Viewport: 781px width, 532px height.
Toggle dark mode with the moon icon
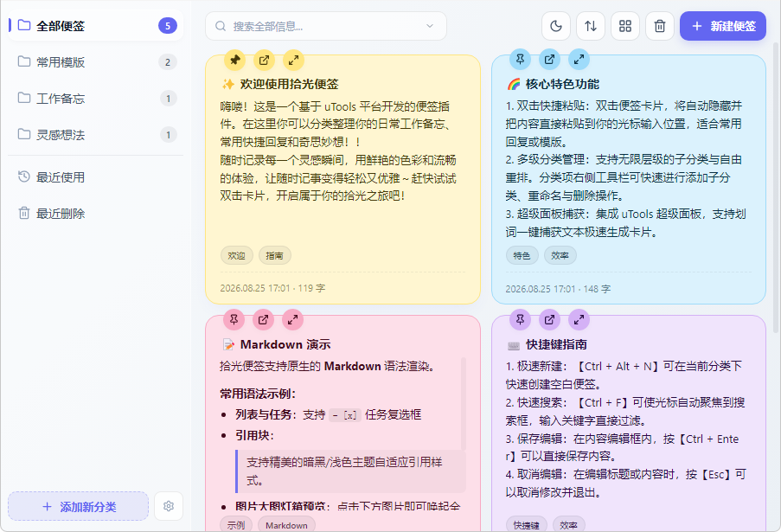[x=556, y=26]
